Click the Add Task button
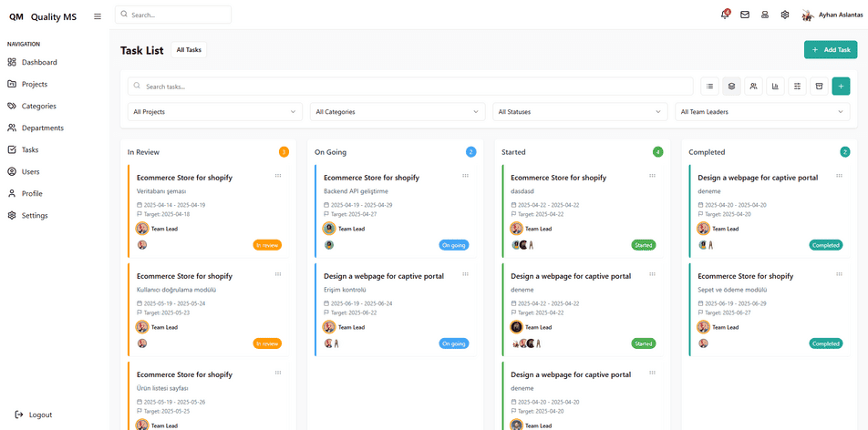868x430 pixels. tap(831, 50)
